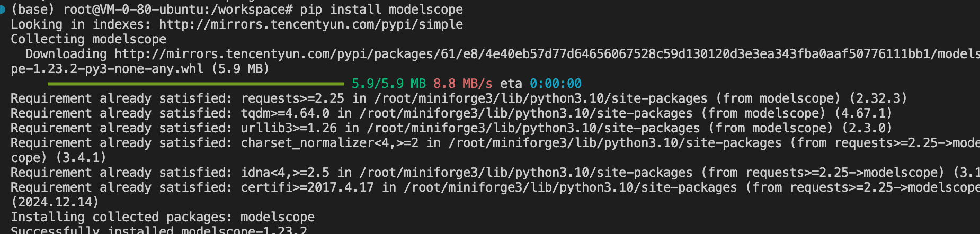
Task: Open the modelscope wheel download URL
Action: [x=547, y=54]
